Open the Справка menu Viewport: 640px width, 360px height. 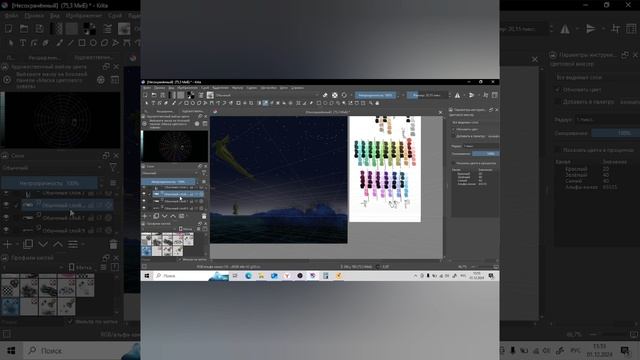(298, 88)
